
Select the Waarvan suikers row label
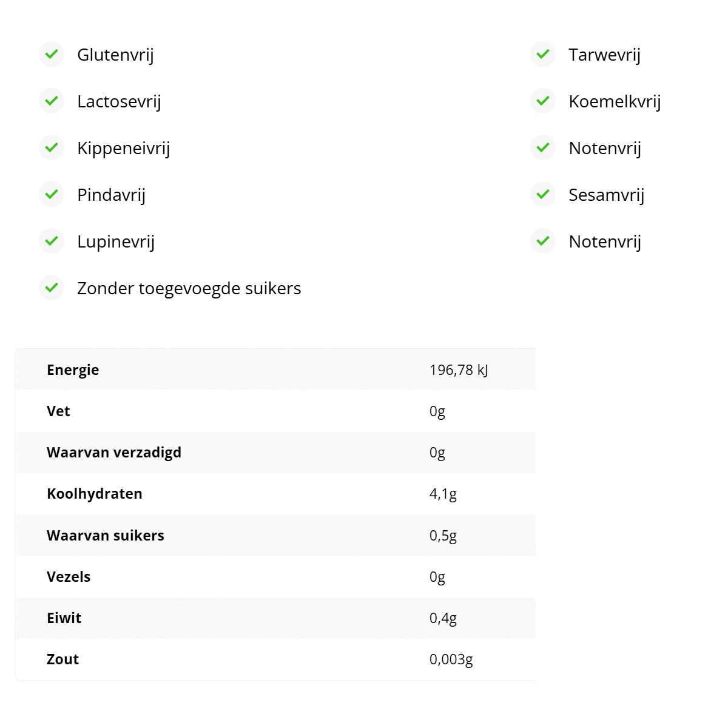(x=106, y=536)
